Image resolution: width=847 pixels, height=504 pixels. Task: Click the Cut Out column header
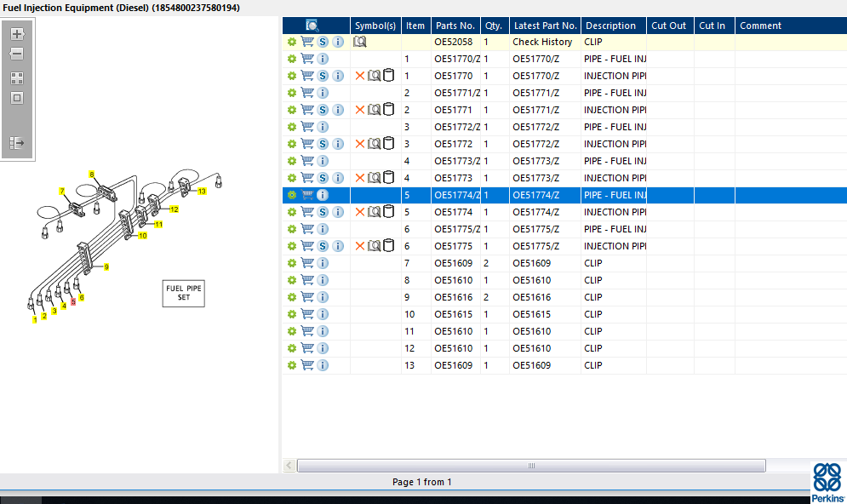click(x=669, y=26)
